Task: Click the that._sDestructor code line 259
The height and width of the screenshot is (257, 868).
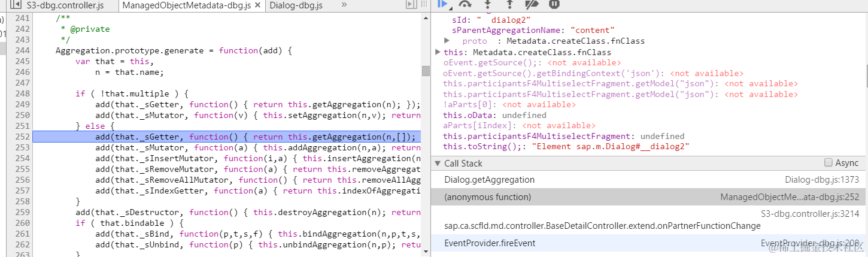Action: click(x=247, y=212)
